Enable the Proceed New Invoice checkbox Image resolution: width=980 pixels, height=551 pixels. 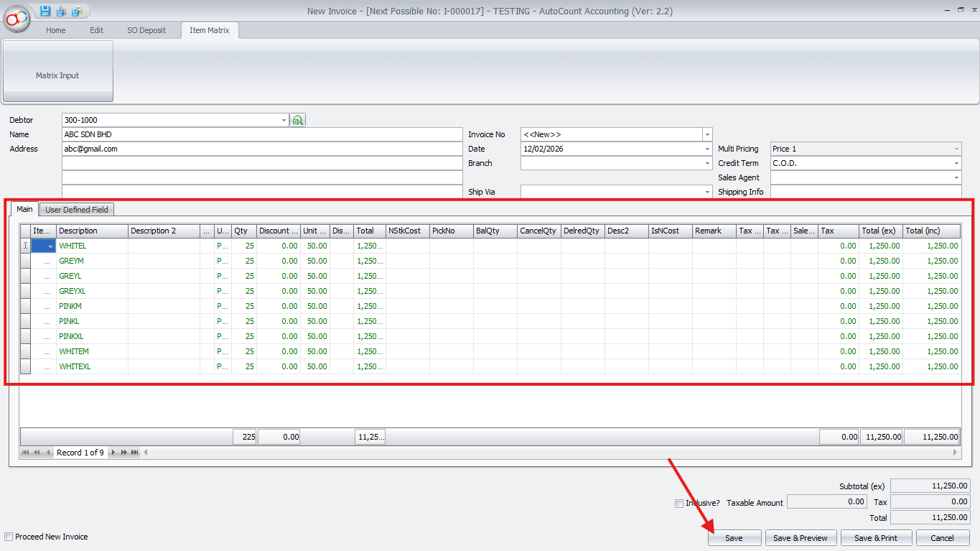9,537
